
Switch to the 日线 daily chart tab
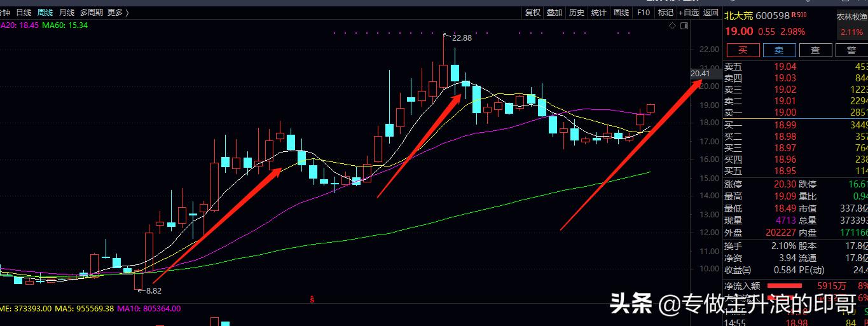24,13
